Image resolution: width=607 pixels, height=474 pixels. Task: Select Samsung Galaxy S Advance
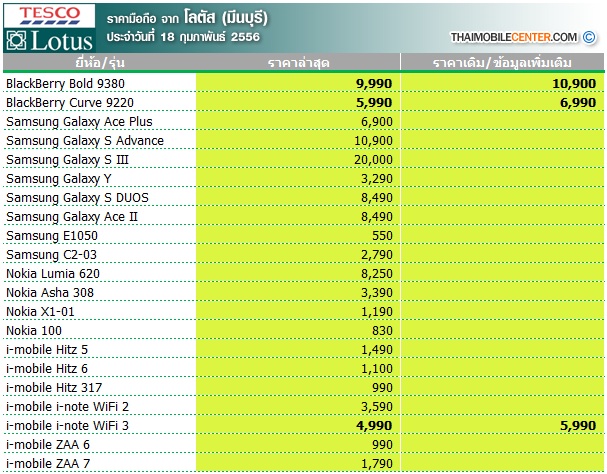pos(85,141)
